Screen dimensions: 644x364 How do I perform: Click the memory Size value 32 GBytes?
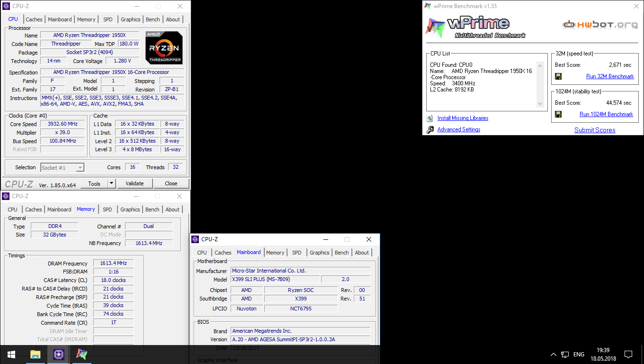[x=54, y=235]
